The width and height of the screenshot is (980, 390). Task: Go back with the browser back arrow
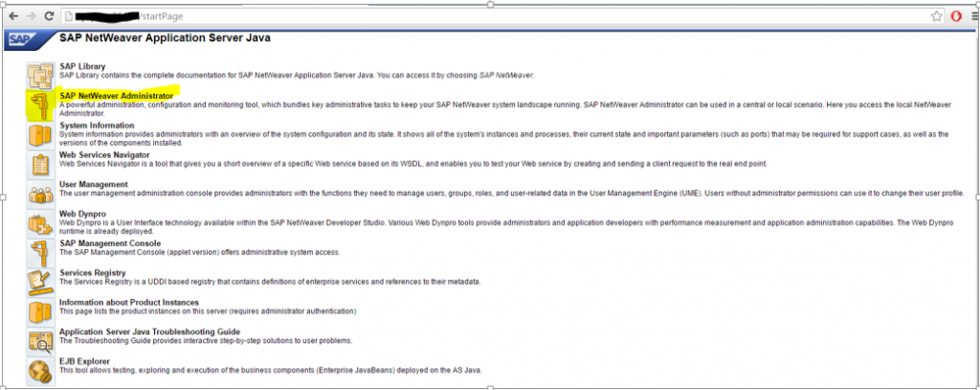(13, 16)
